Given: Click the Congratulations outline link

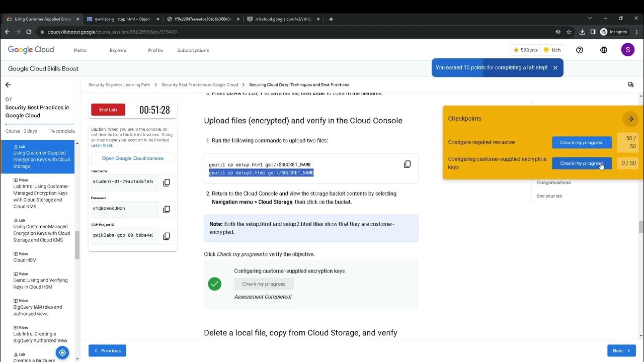Looking at the screenshot, I should [554, 183].
